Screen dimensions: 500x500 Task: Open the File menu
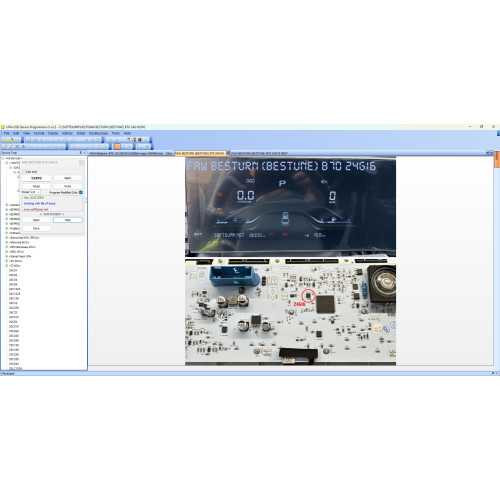point(6,133)
